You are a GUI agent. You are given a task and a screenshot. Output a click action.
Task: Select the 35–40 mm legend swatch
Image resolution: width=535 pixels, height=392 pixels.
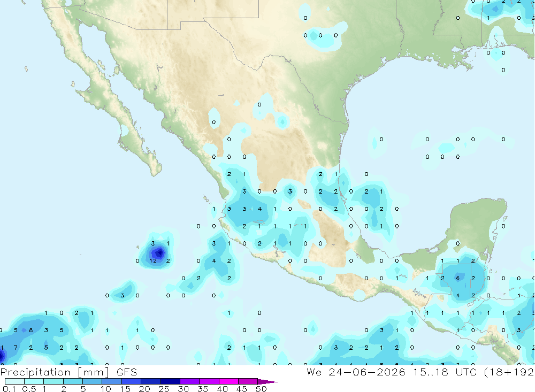click(x=209, y=381)
